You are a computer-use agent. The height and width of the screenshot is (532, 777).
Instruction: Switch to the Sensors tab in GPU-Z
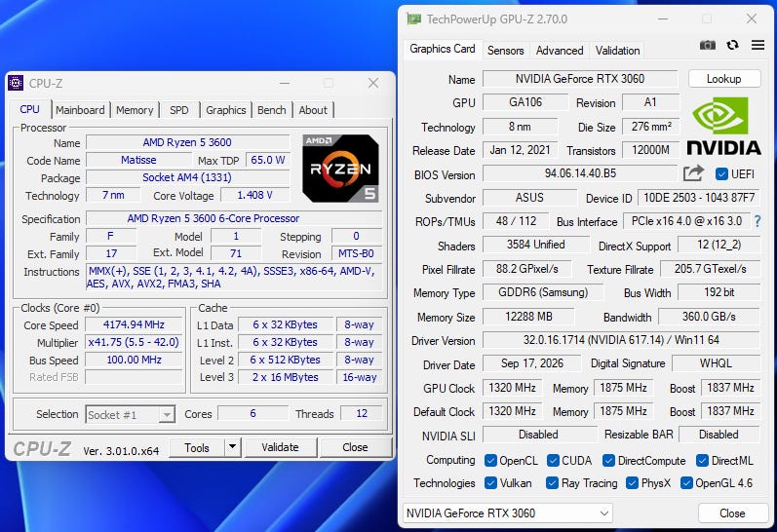click(505, 51)
